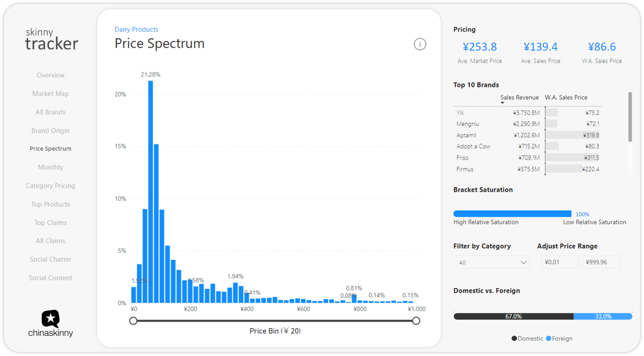Navigate to Brand Origin

pos(50,131)
